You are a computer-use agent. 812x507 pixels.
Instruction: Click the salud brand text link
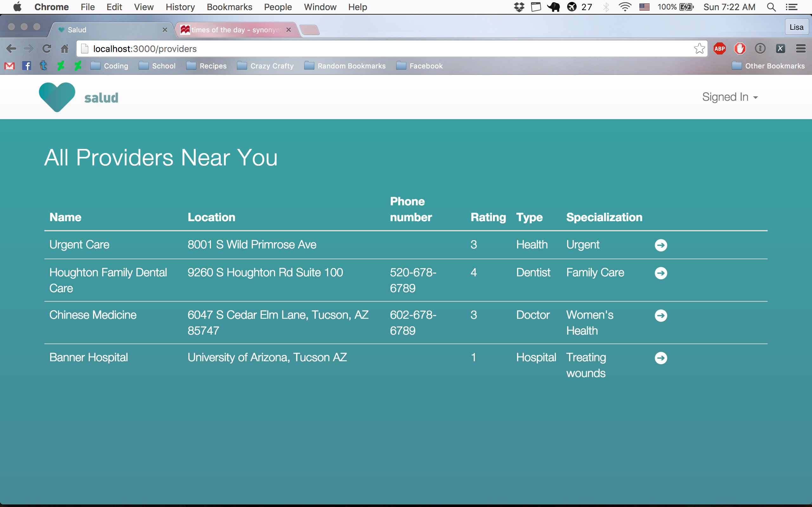(101, 98)
